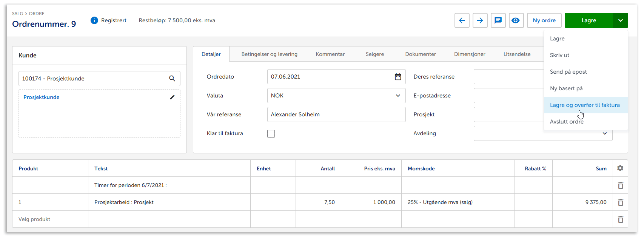Expand the Valuta NOK dropdown
Screen dimensions: 644x238
pos(397,96)
